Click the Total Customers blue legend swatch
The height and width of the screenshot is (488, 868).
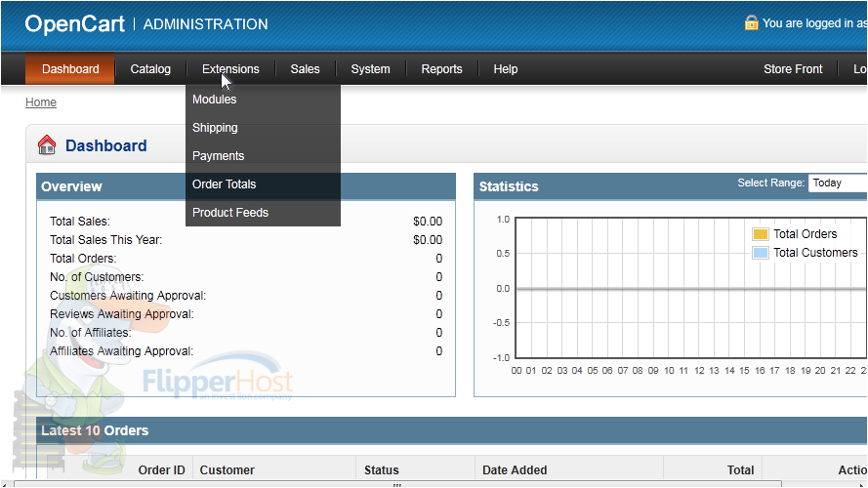click(761, 253)
